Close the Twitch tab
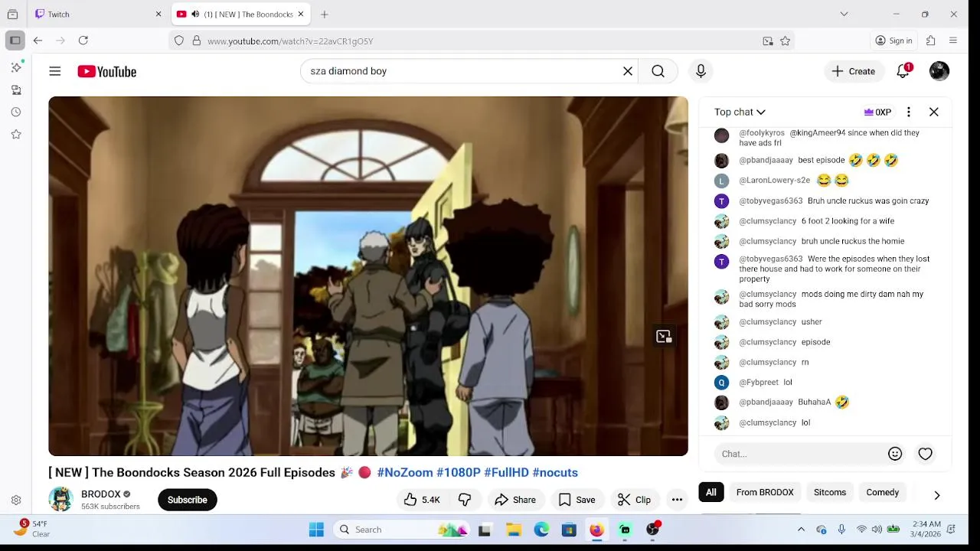980x551 pixels. (158, 14)
